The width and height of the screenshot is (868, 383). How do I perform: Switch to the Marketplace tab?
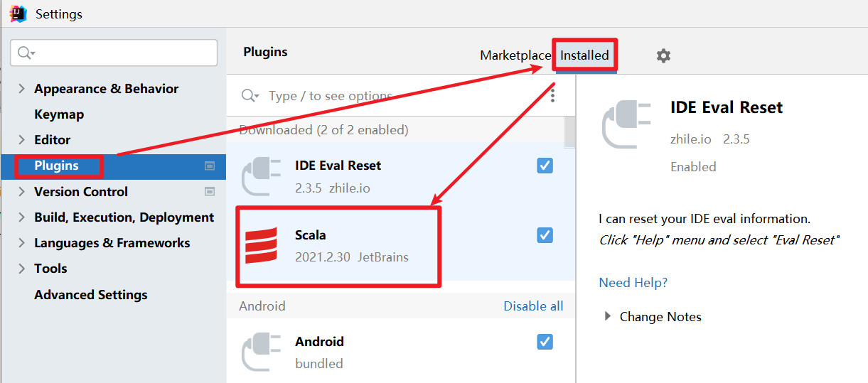click(x=515, y=55)
